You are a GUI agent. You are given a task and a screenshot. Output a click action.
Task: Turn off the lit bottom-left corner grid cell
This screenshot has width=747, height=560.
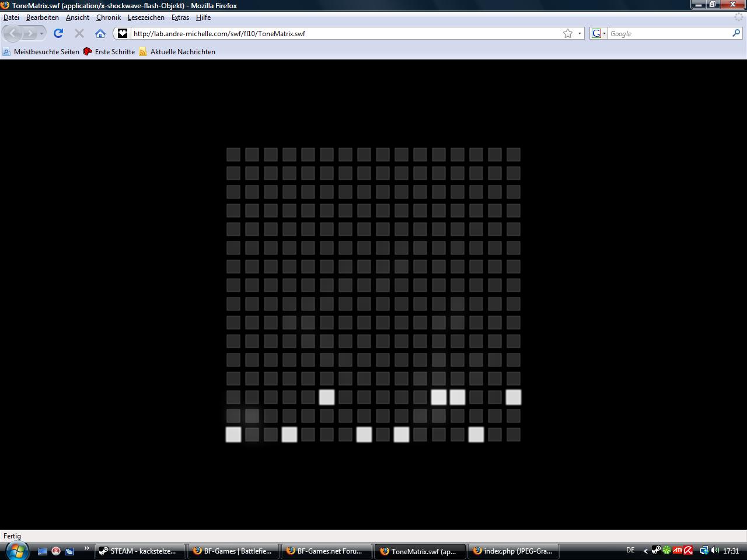click(x=233, y=435)
